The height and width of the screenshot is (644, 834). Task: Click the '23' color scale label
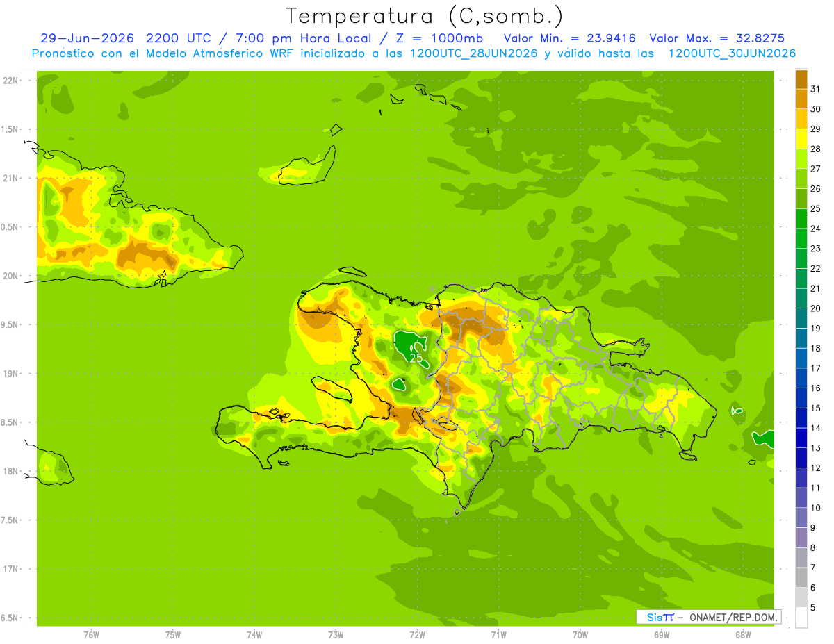816,248
